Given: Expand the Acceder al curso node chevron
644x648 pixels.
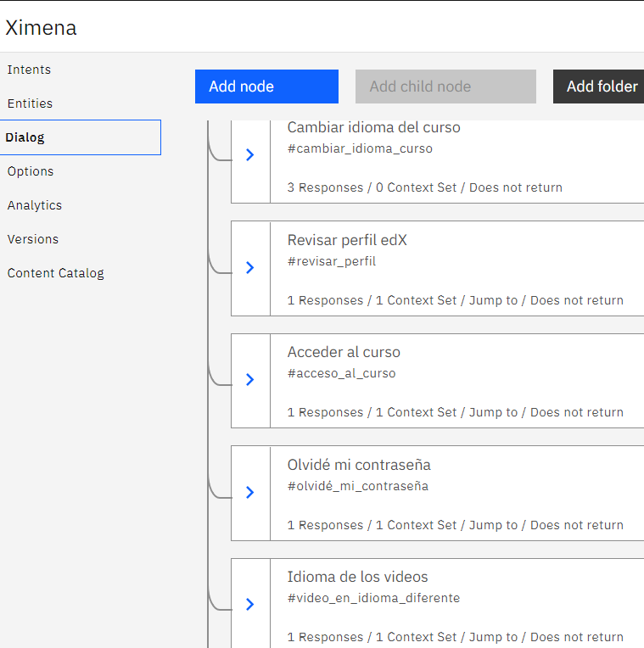Looking at the screenshot, I should pos(250,380).
